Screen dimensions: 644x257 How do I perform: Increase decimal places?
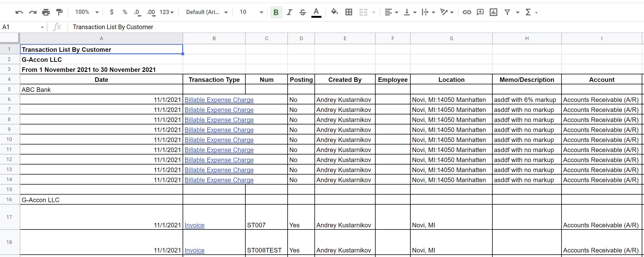pyautogui.click(x=151, y=12)
